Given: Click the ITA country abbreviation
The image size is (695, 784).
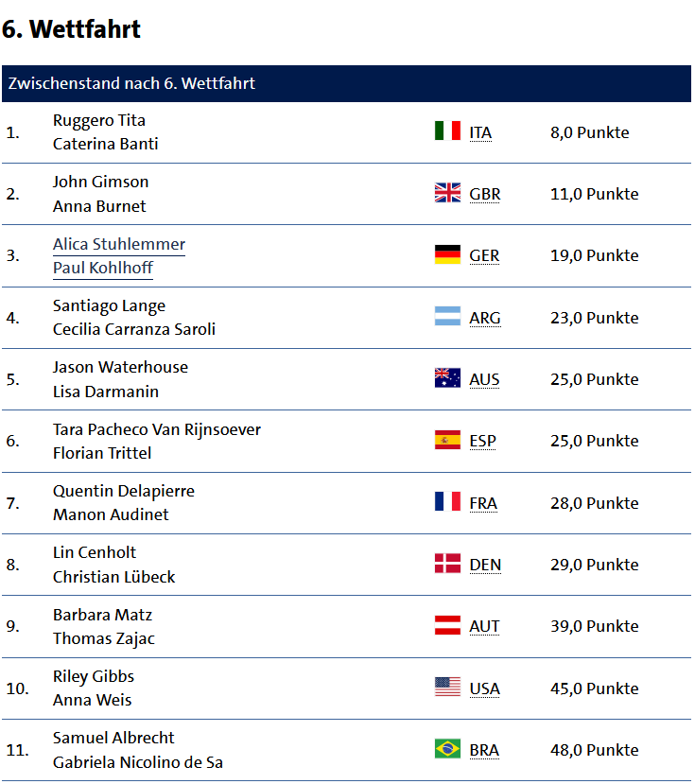Looking at the screenshot, I should [480, 133].
